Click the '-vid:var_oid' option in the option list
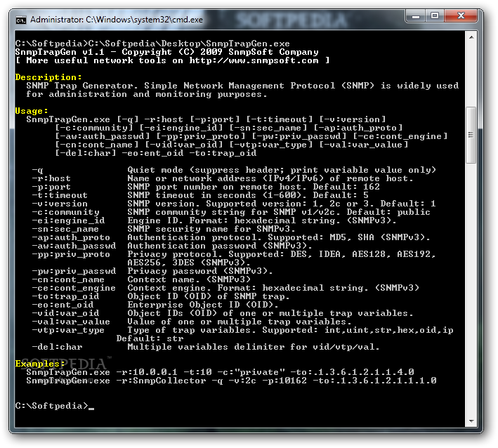Viewport: 498px width, 448px height. tap(65, 313)
